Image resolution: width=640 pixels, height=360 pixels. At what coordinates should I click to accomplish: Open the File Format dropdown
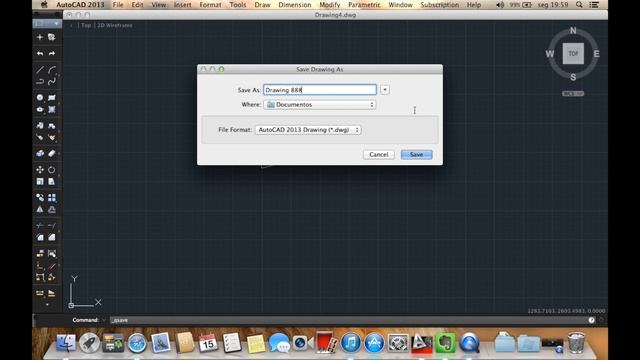coord(308,130)
